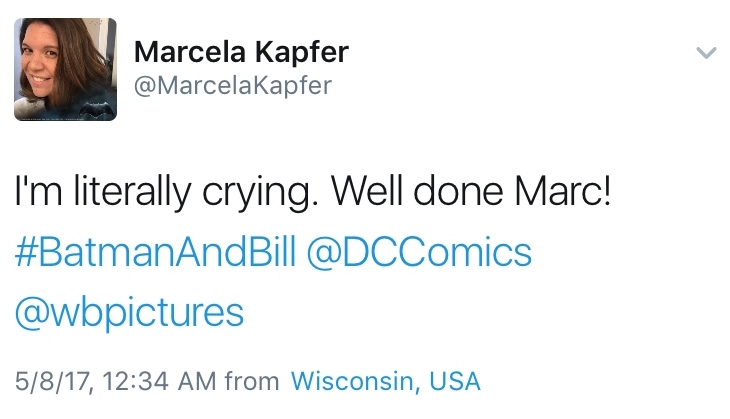Click Marcela Kapfer's profile photo
The width and height of the screenshot is (730, 419).
point(65,70)
